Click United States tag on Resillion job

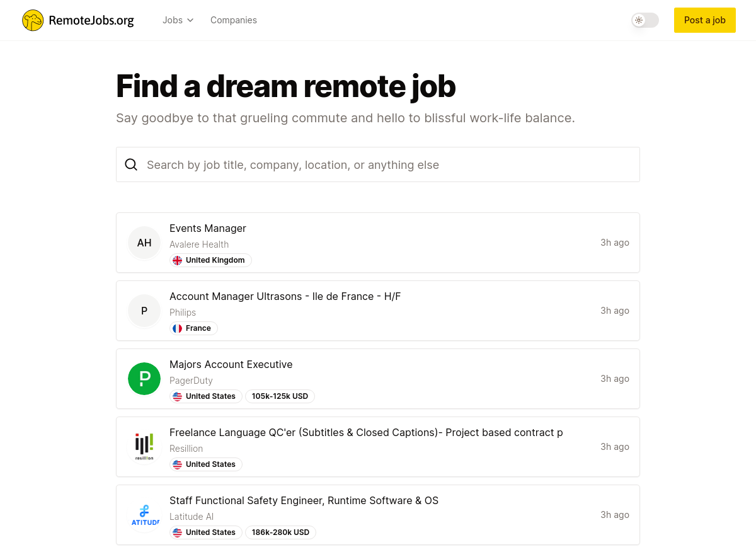coord(206,464)
